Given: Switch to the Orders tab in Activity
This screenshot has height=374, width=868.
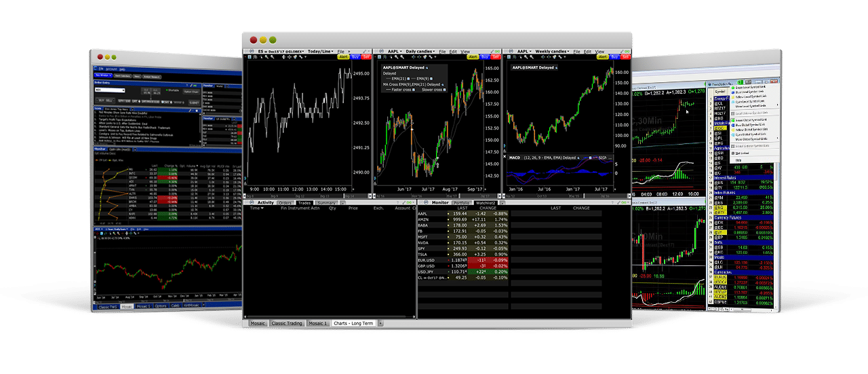Looking at the screenshot, I should coord(285,203).
